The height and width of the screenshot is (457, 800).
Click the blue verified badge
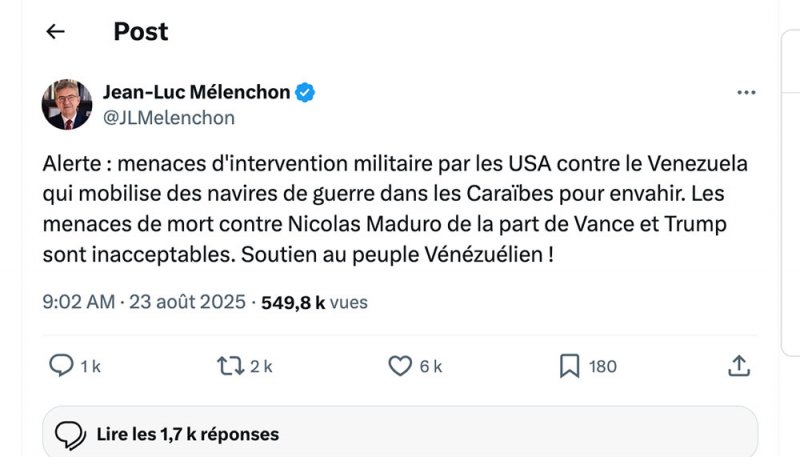pyautogui.click(x=306, y=93)
